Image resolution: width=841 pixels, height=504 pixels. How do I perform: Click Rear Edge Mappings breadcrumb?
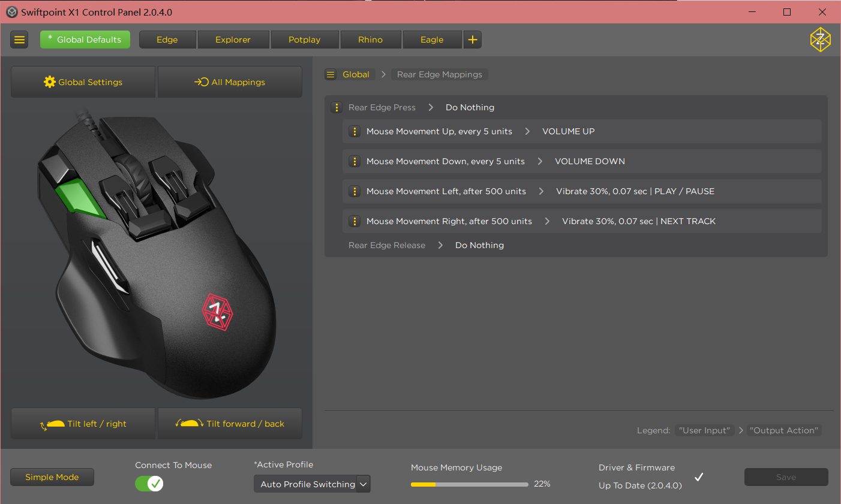(x=440, y=74)
